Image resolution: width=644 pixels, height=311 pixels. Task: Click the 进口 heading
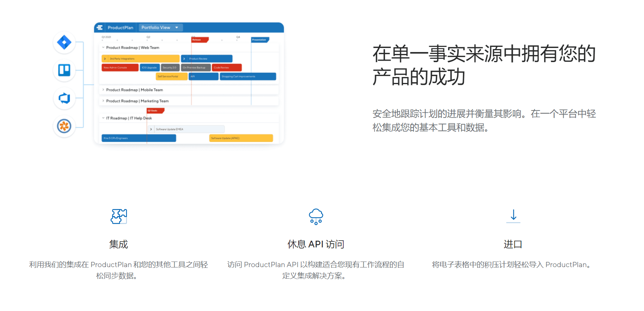click(513, 244)
